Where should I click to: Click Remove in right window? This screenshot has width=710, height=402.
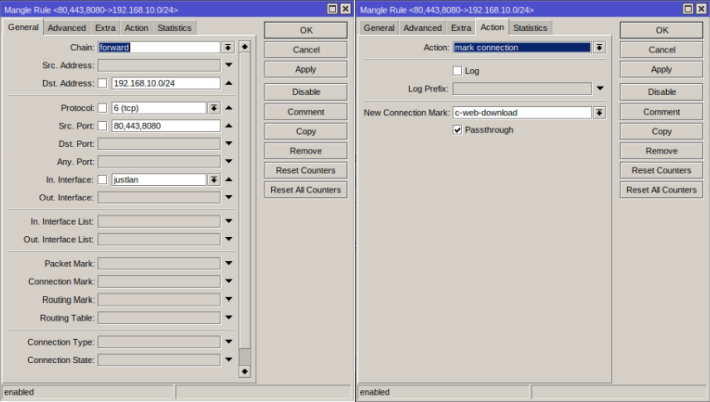[x=662, y=151]
